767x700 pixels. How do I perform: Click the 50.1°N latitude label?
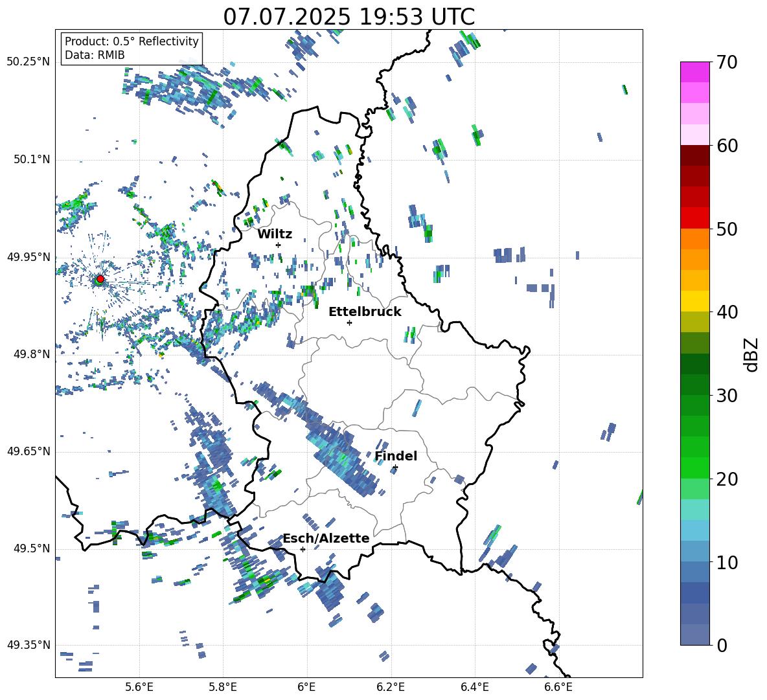(31, 159)
